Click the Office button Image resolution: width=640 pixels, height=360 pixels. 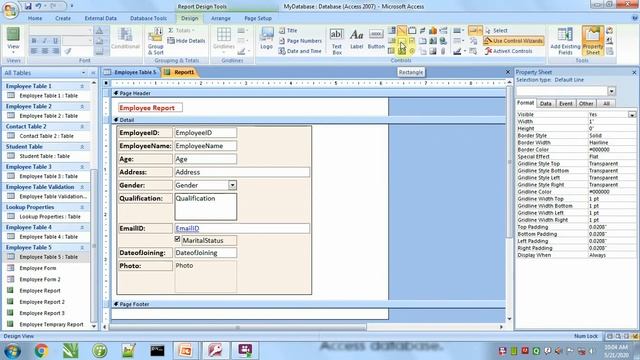coord(11,10)
